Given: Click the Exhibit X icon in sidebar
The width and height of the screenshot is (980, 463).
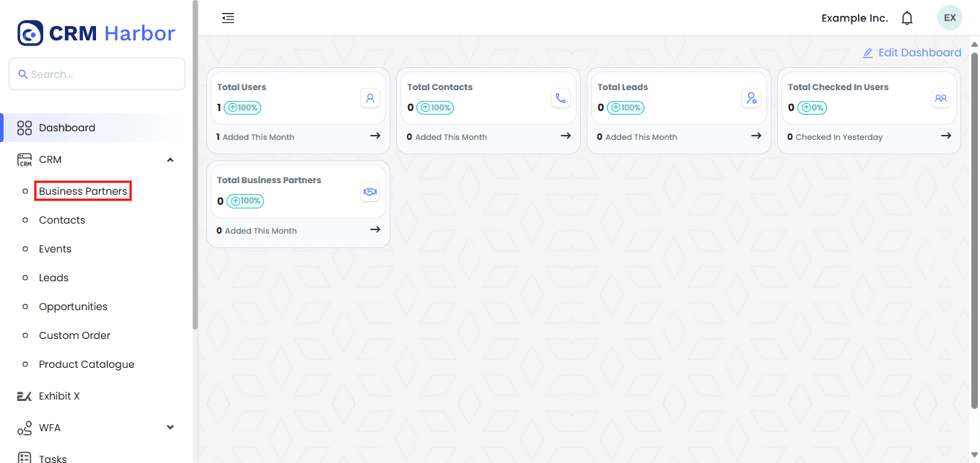Looking at the screenshot, I should (25, 396).
